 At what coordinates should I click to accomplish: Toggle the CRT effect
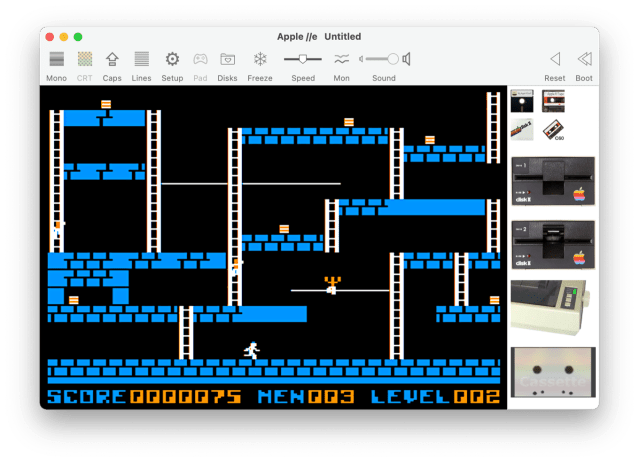[x=85, y=60]
